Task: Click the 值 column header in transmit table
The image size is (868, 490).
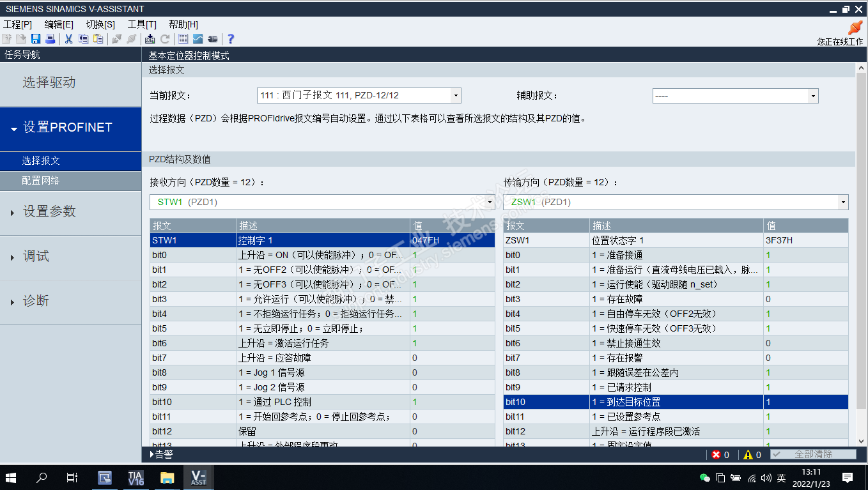Action: point(805,226)
